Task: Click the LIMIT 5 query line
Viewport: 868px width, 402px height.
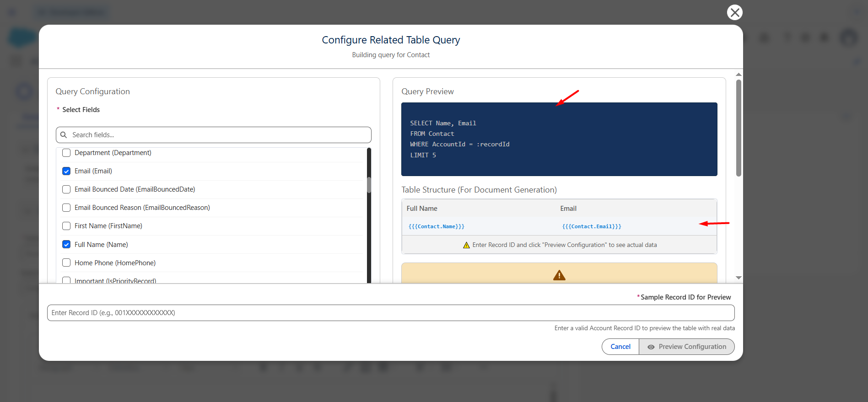Action: (423, 155)
